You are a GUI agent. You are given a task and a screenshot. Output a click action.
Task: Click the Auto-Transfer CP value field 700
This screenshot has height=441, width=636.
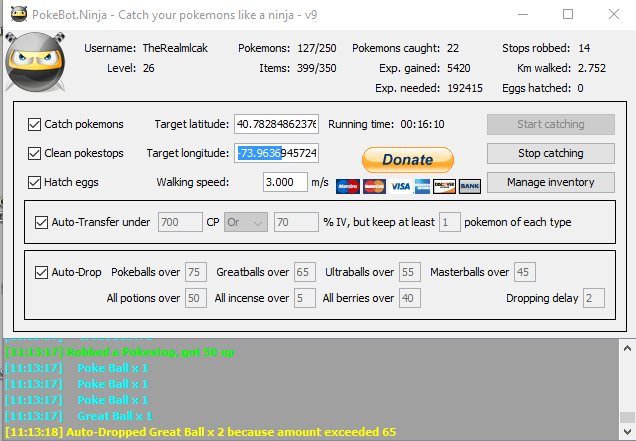(180, 222)
